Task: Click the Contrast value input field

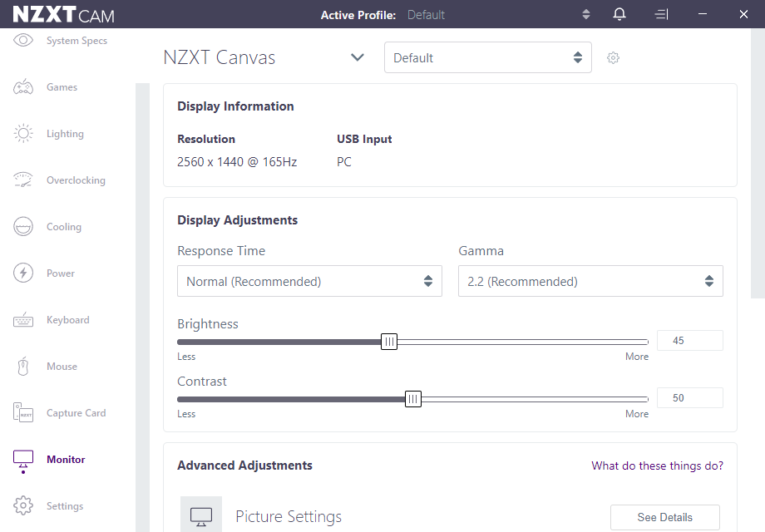Action: (x=689, y=398)
